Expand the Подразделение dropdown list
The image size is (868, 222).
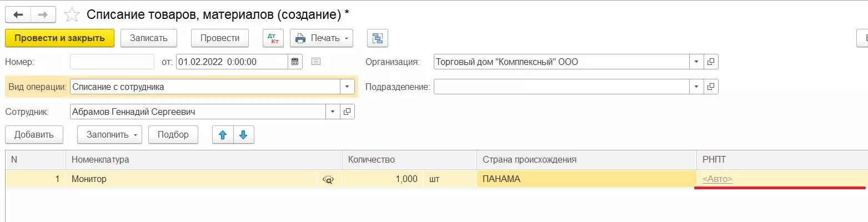696,87
